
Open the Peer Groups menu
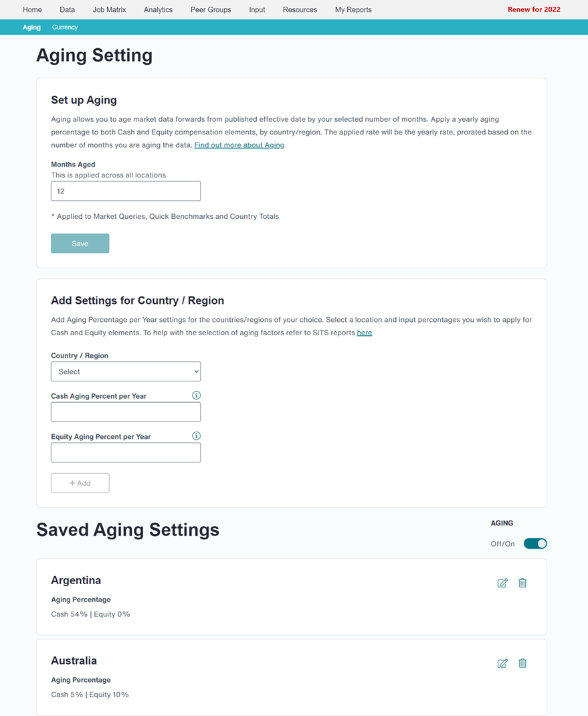coord(211,9)
